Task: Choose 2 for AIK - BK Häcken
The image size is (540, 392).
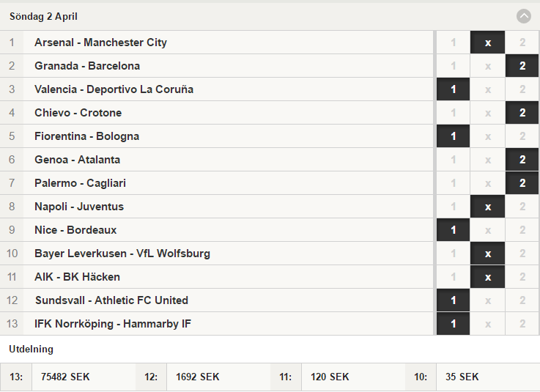Action: [x=522, y=277]
